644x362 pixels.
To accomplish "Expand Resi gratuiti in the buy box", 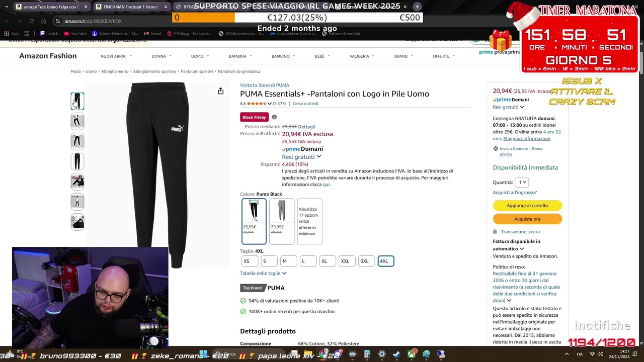I will coord(509,107).
